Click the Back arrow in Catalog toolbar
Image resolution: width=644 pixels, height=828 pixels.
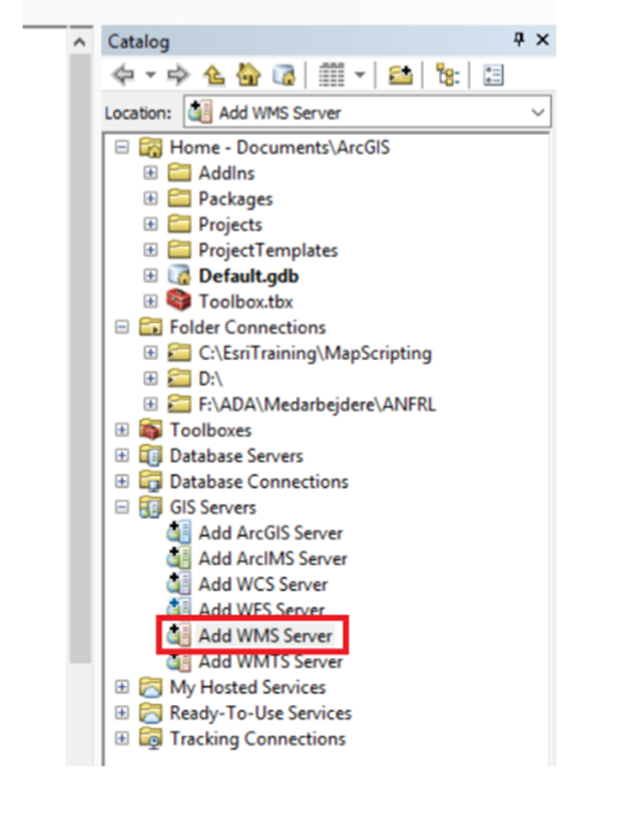click(x=123, y=75)
